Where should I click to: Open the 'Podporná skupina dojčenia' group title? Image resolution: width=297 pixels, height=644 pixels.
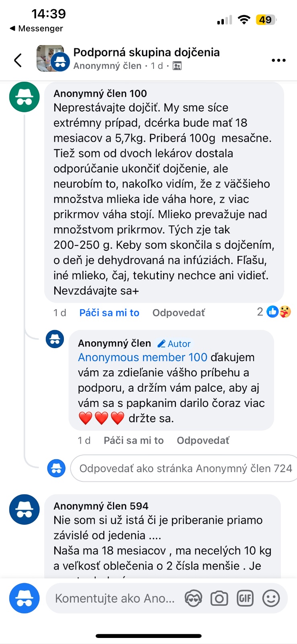pos(146,52)
